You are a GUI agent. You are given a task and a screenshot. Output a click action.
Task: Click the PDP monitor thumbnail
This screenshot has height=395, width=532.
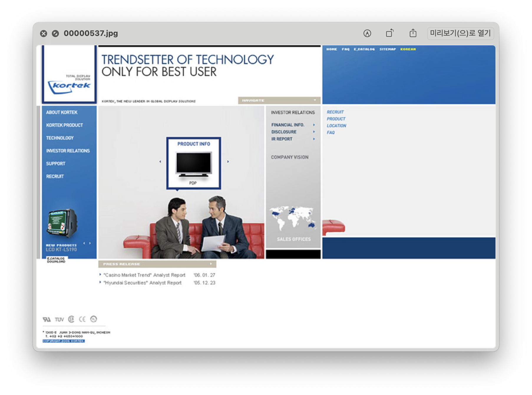coord(194,164)
